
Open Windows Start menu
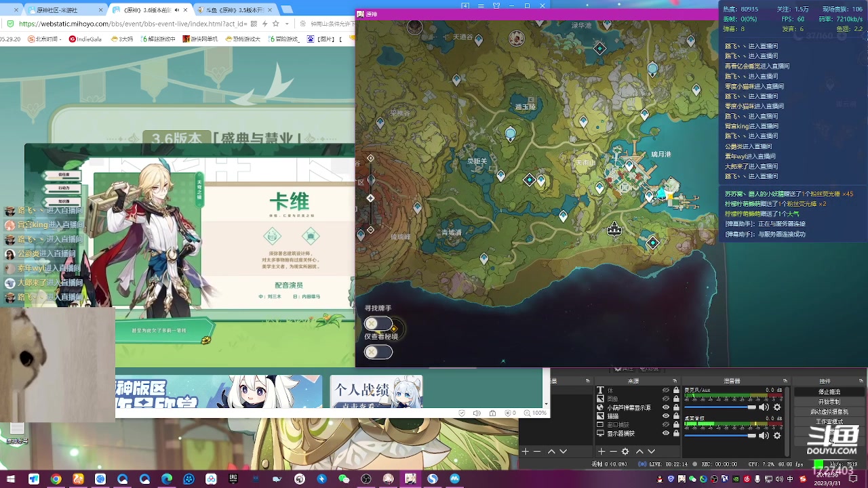tap(10, 479)
